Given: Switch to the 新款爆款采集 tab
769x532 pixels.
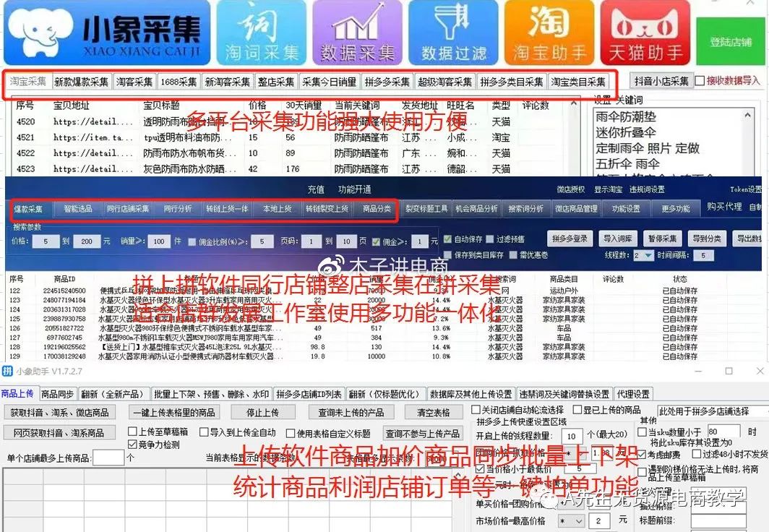Looking at the screenshot, I should tap(82, 82).
